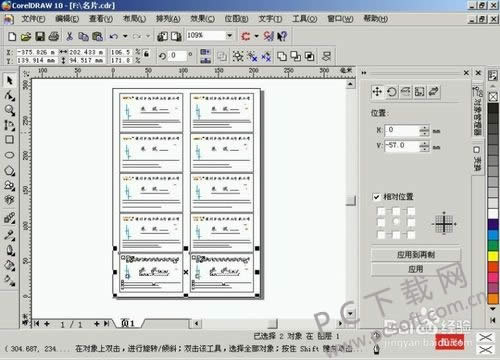Go to the first page button

coord(36,324)
